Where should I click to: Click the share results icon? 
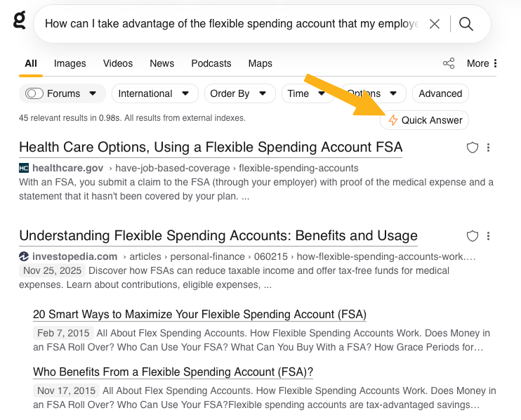449,63
